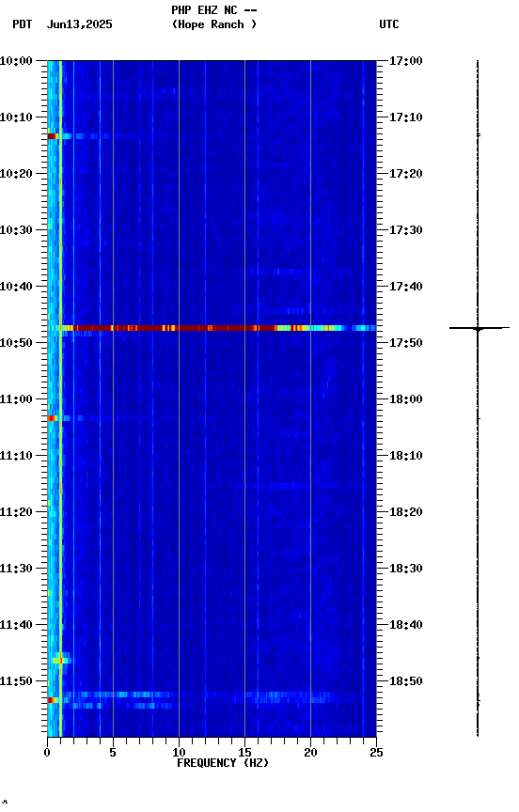Click the 10:50 PDT time label
The height and width of the screenshot is (812, 519).
point(16,343)
